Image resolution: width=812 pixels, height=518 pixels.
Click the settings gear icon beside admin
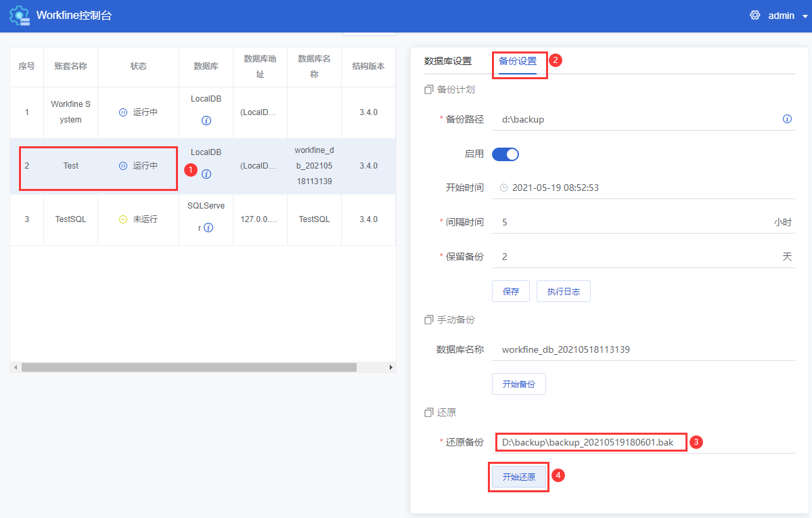755,15
